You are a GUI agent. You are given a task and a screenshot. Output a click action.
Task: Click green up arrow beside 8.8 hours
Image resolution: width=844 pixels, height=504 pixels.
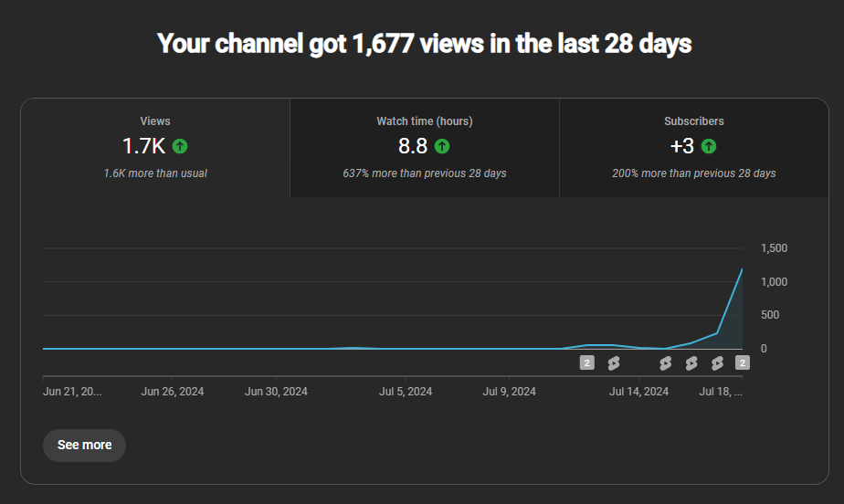(442, 146)
